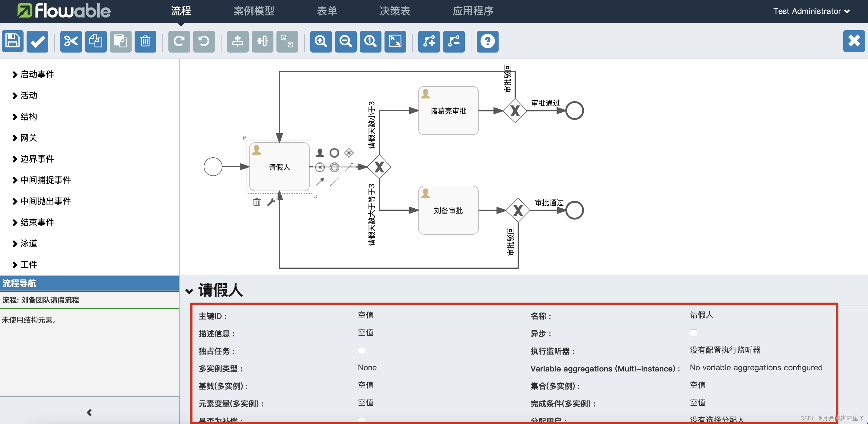Click the wrench icon below the 请假人 task
The height and width of the screenshot is (424, 868).
[271, 202]
